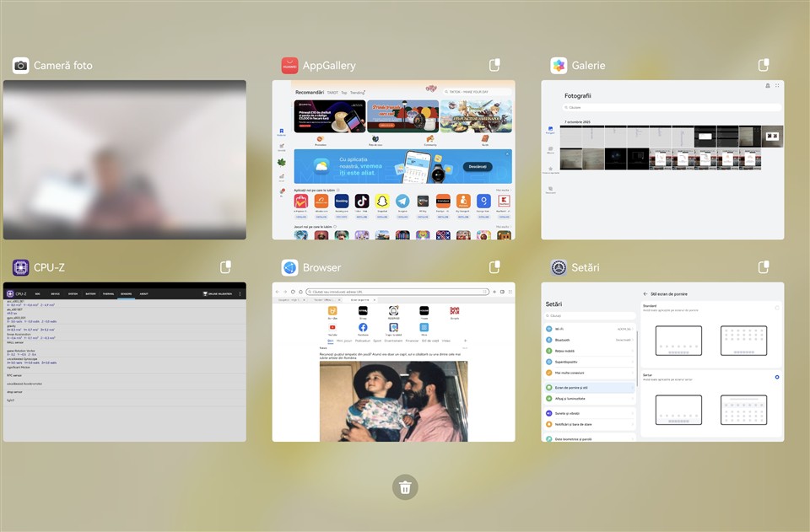Clear all recent apps with trash button
Viewport: 810px width, 532px height.
click(x=405, y=487)
